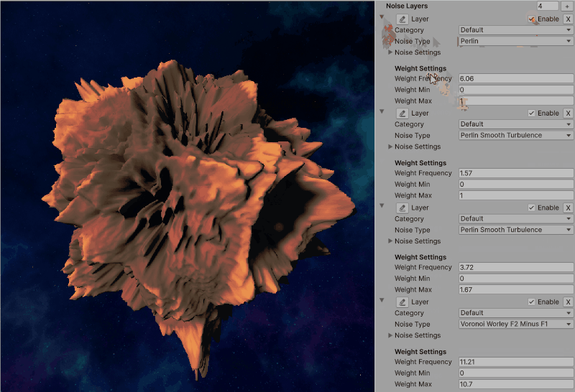Screen dimensions: 575x392
Task: Click the Weight Frequency field showing 1.57
Action: [x=515, y=173]
